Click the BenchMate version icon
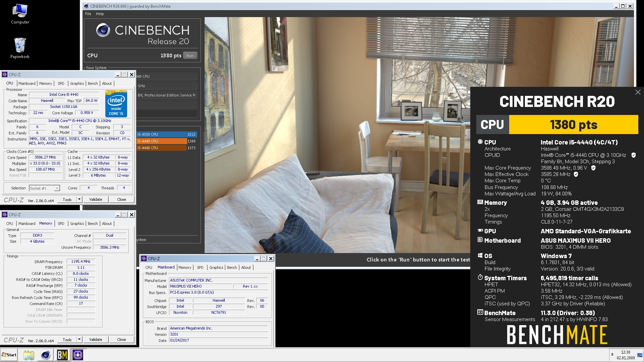Image resolution: width=644 pixels, height=362 pixels. 480,312
